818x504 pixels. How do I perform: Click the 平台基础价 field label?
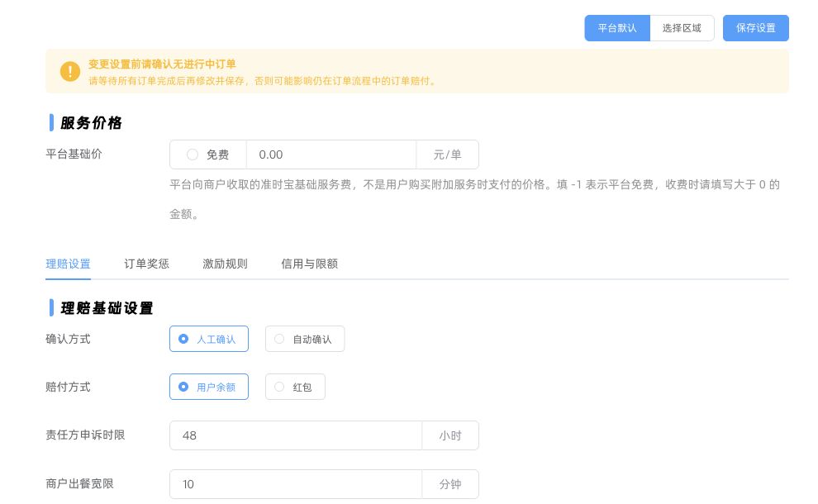74,155
